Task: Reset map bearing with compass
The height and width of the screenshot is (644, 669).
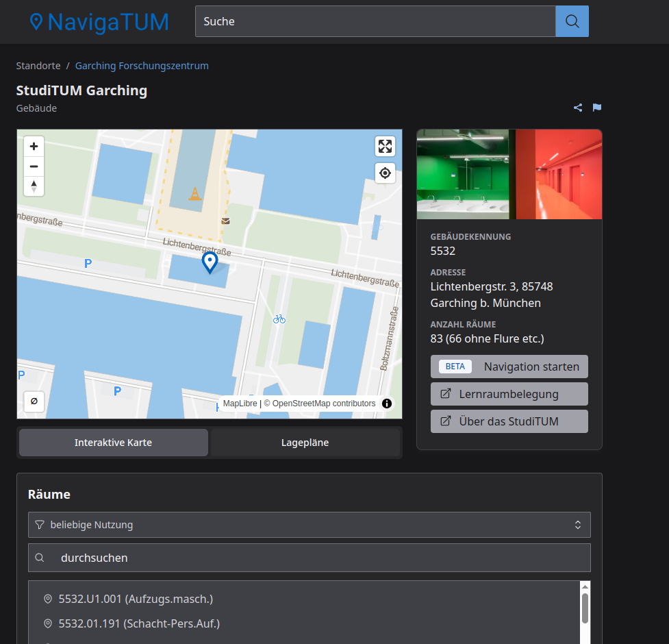Action: (x=34, y=186)
